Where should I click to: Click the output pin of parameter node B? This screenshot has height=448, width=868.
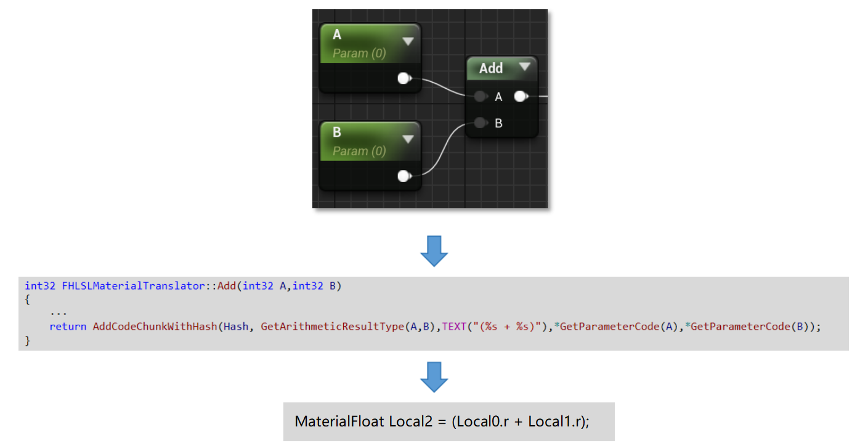[404, 176]
